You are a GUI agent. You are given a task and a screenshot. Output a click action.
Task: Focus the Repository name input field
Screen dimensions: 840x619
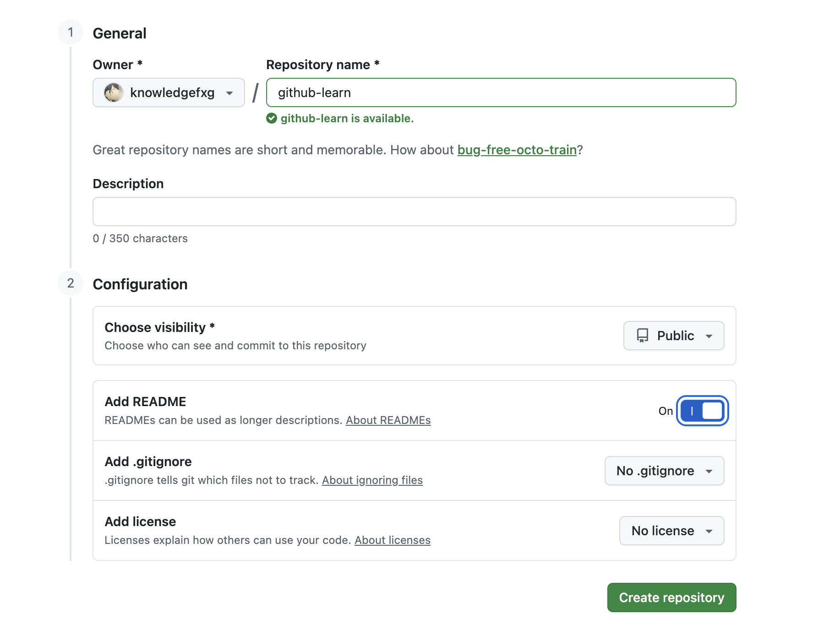click(501, 92)
